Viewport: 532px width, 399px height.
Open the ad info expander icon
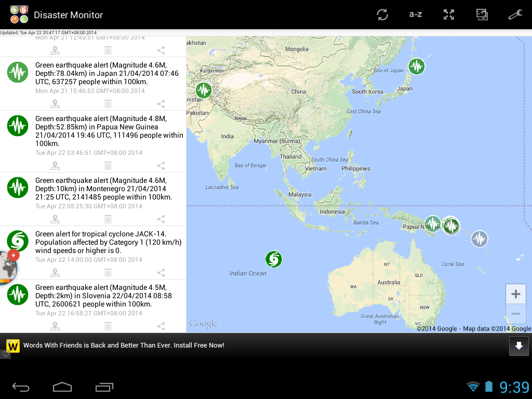click(x=5, y=355)
